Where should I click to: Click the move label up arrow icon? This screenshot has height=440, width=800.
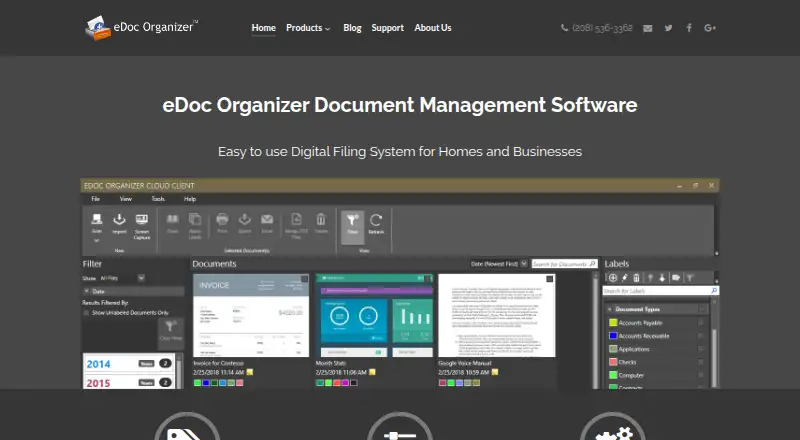[650, 278]
